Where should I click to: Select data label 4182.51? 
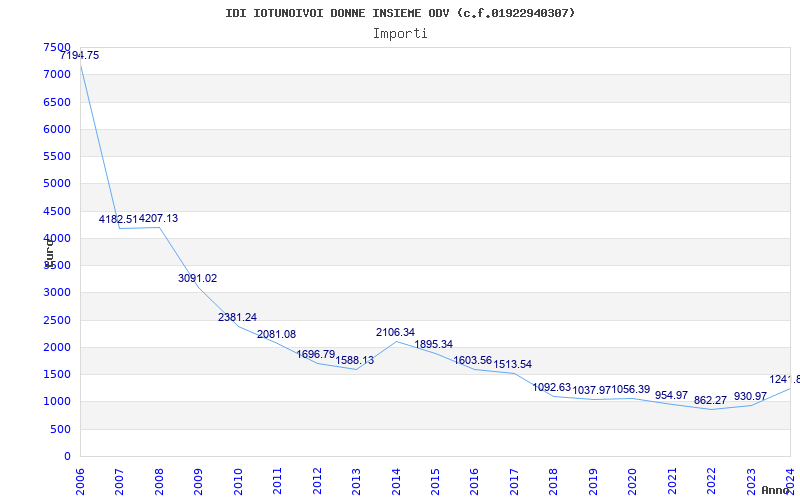[118, 219]
